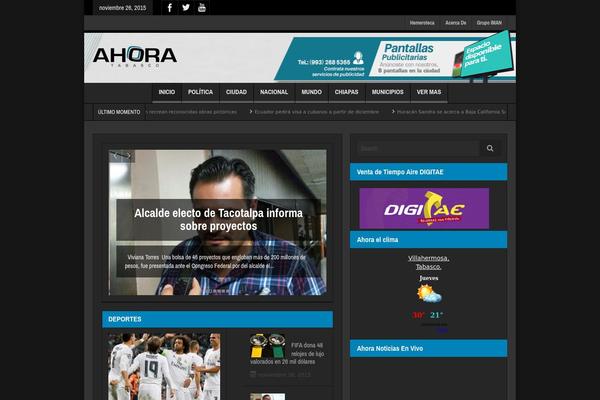Click the search magnifier icon
Screen dimensions: 600x400
point(490,148)
